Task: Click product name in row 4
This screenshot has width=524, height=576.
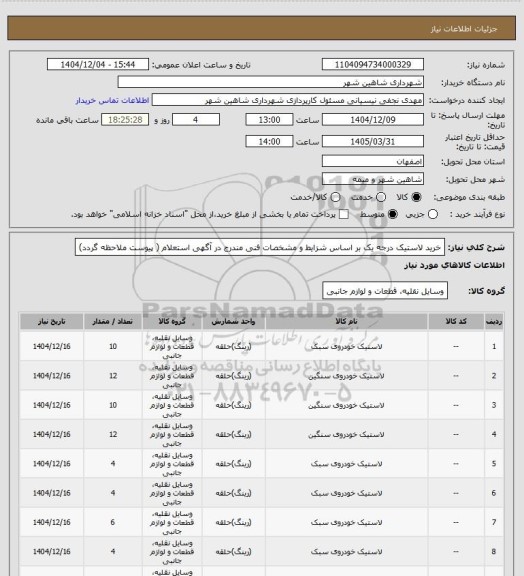Action: [x=346, y=435]
